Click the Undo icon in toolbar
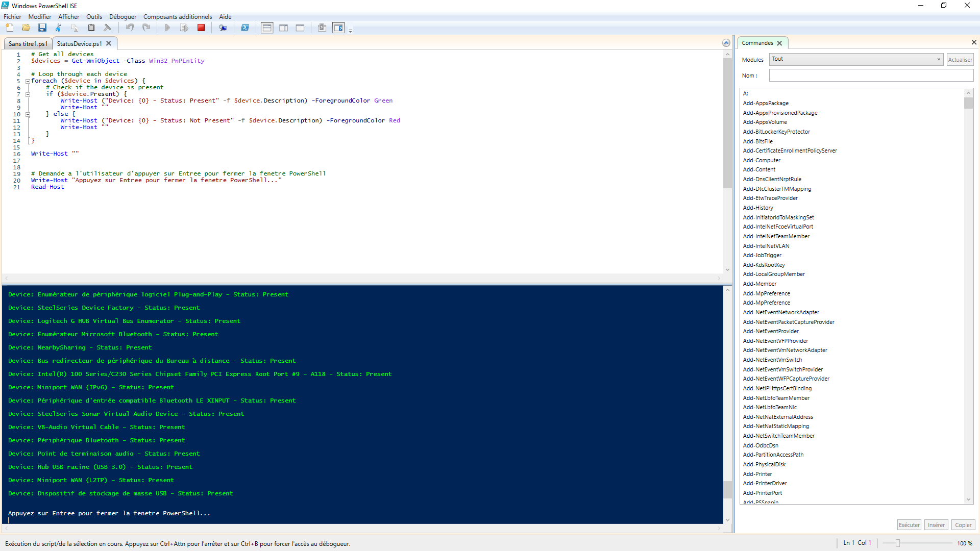 point(130,28)
